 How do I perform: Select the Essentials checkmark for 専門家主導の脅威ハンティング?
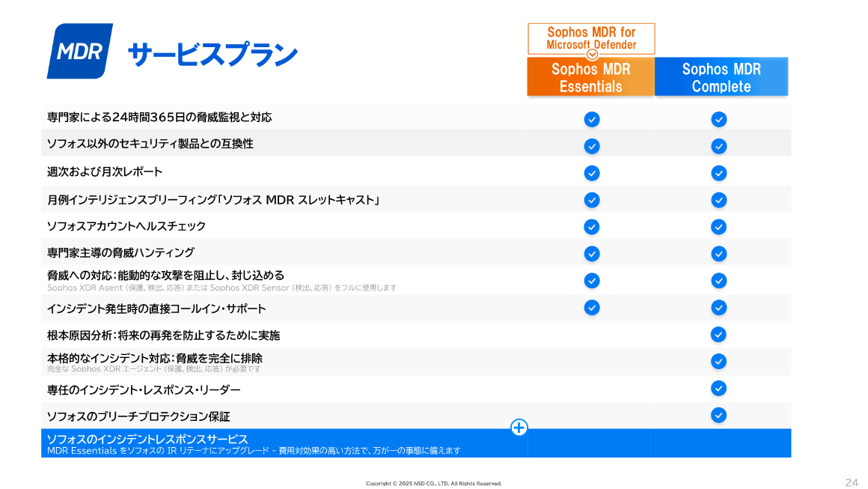[x=592, y=254]
